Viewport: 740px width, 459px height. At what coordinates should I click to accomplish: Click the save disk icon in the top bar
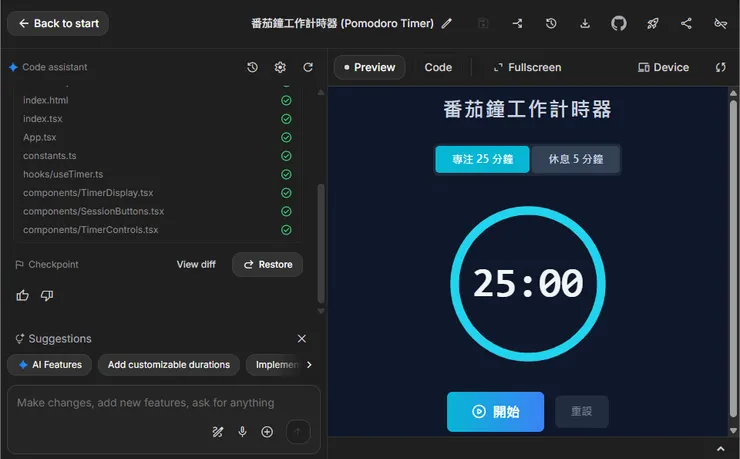click(483, 24)
